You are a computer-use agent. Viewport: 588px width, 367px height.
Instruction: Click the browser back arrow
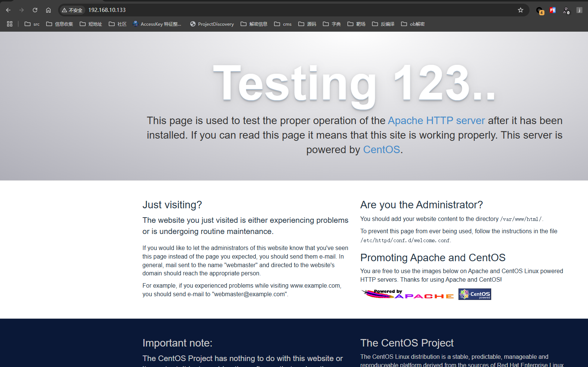click(8, 10)
